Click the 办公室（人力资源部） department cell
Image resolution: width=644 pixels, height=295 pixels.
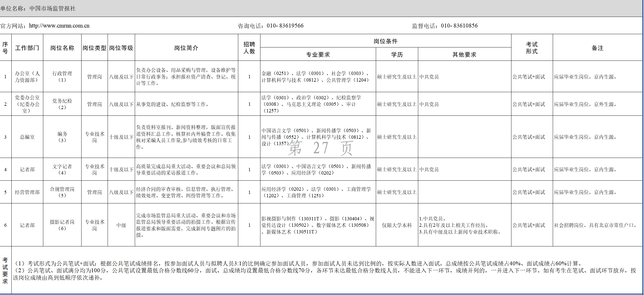click(x=27, y=77)
